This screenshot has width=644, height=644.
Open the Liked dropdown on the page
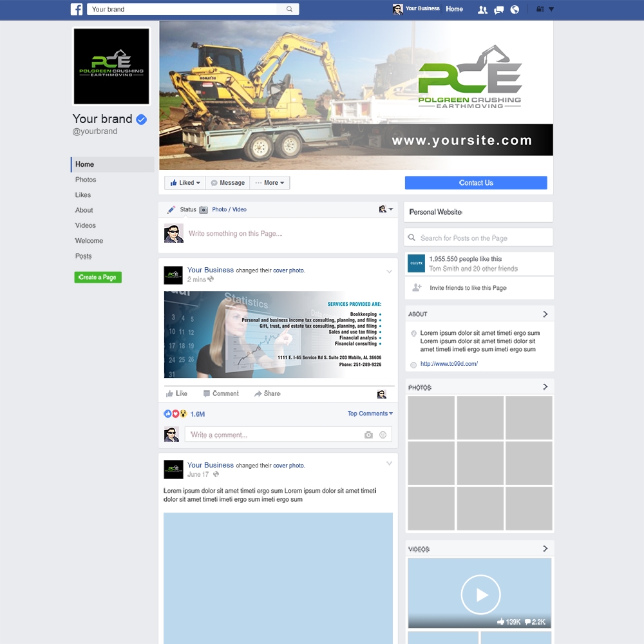[x=184, y=182]
